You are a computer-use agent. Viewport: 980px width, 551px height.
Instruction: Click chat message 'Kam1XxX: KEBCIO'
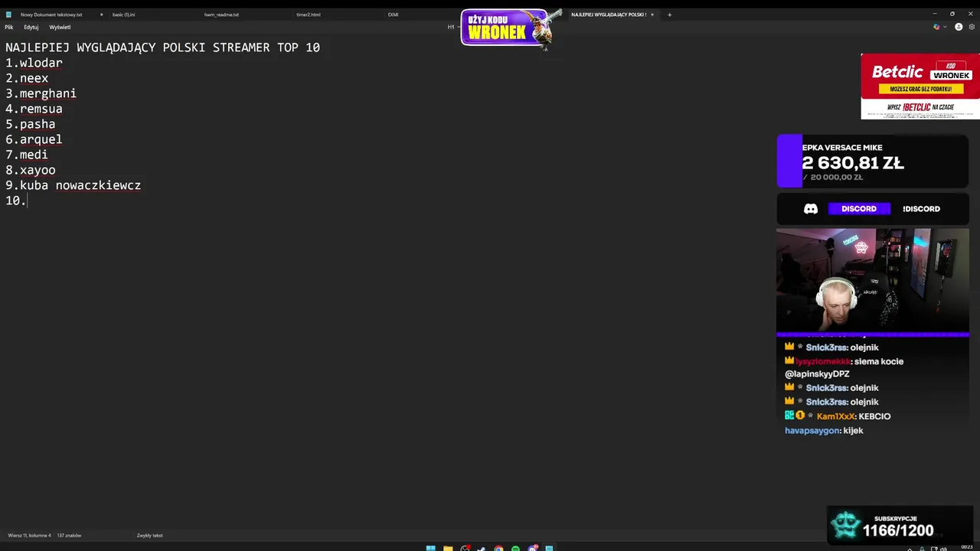854,416
